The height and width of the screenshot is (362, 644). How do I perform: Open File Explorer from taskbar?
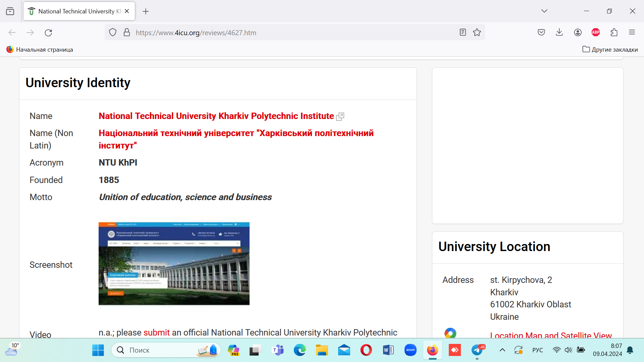(x=322, y=350)
